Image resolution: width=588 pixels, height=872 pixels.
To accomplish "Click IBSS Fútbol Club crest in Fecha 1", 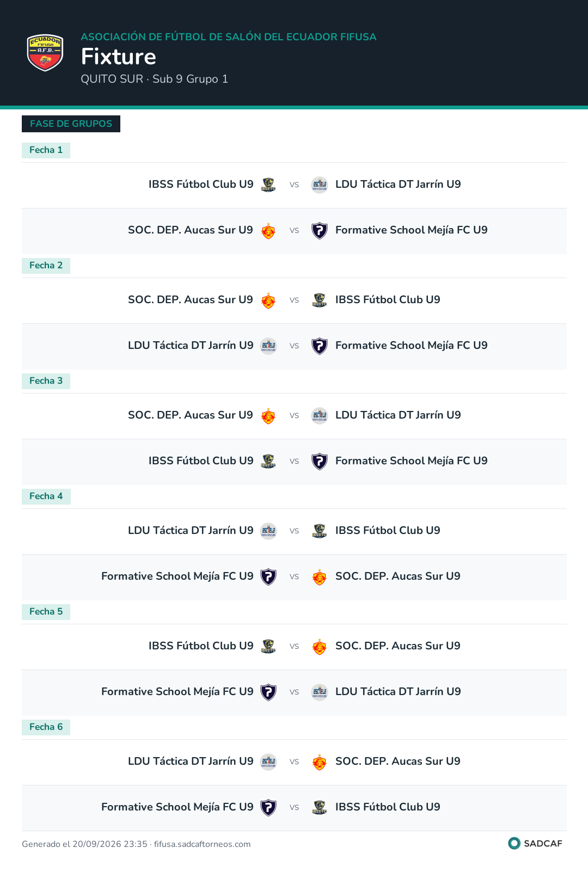I will [268, 185].
